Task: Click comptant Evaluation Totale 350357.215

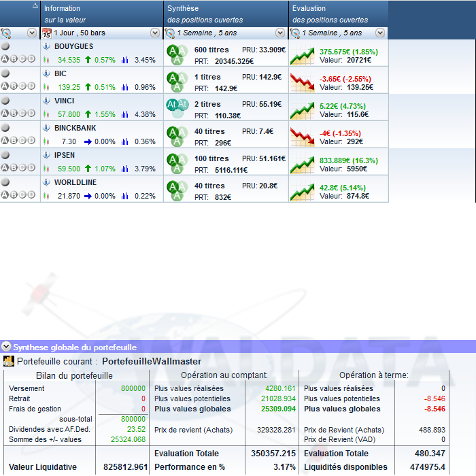Action: pyautogui.click(x=273, y=454)
